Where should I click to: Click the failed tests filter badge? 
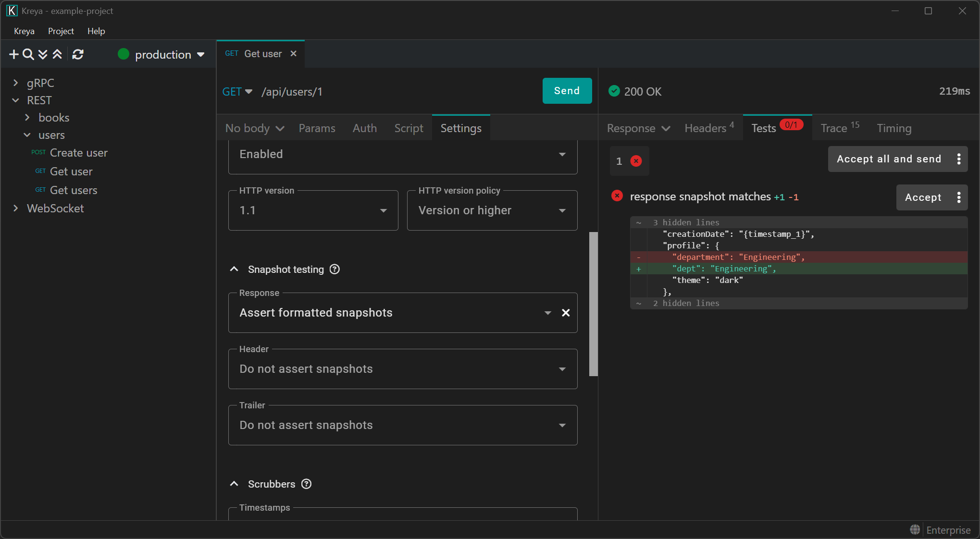click(x=629, y=161)
